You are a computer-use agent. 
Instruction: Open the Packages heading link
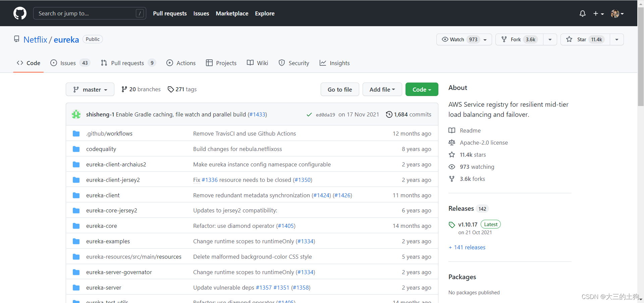pyautogui.click(x=462, y=277)
